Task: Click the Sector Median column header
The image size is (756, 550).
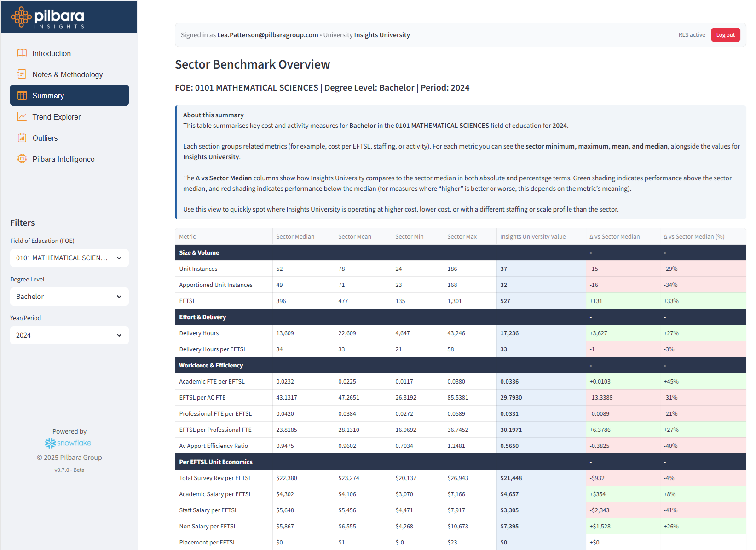Action: [295, 236]
